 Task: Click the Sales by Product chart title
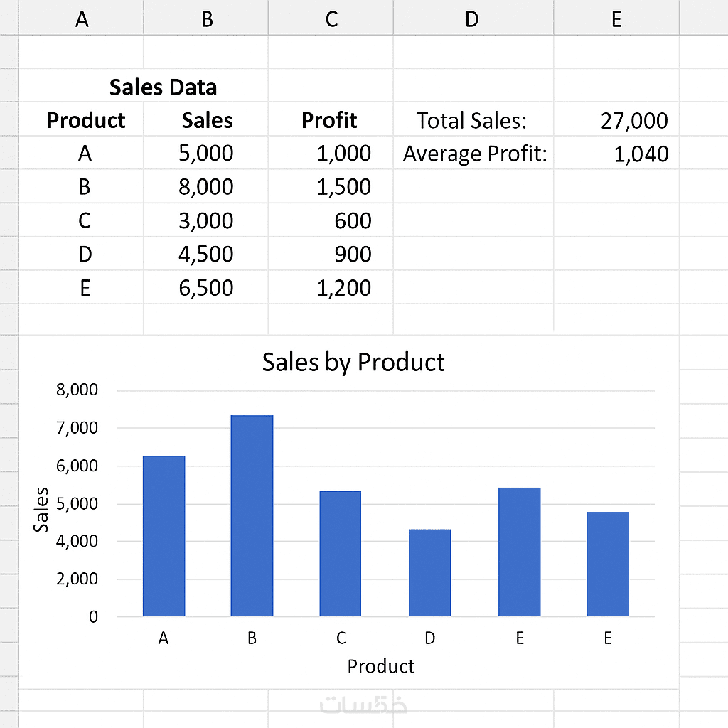click(x=353, y=362)
